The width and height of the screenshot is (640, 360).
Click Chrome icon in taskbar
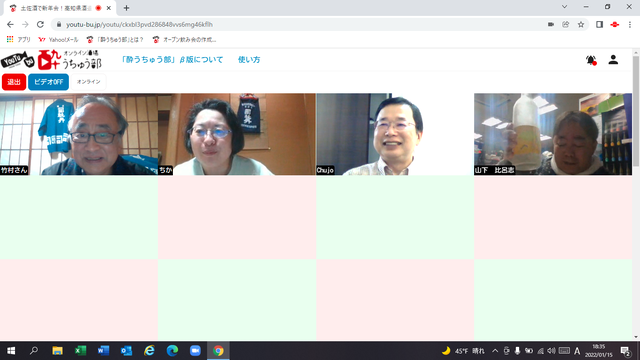coord(218,351)
